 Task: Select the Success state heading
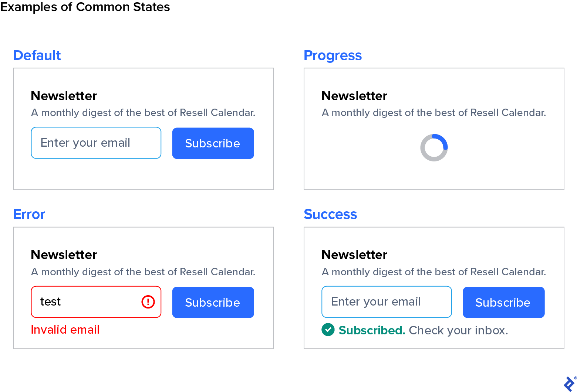pos(330,214)
